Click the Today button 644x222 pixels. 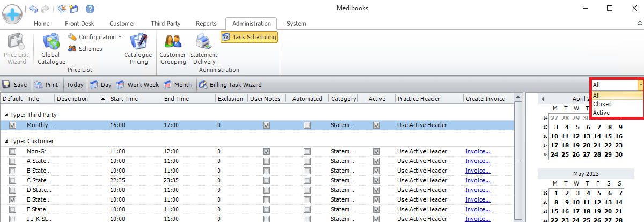click(x=75, y=85)
